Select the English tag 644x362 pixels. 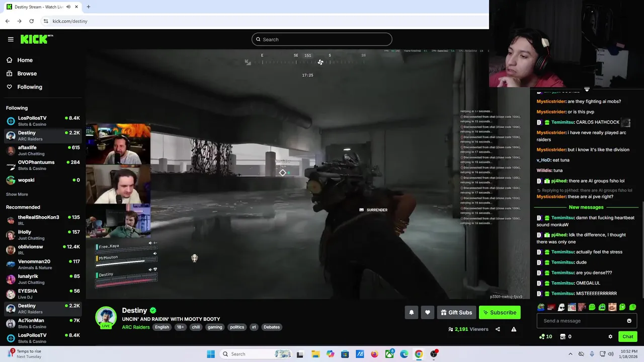(162, 327)
